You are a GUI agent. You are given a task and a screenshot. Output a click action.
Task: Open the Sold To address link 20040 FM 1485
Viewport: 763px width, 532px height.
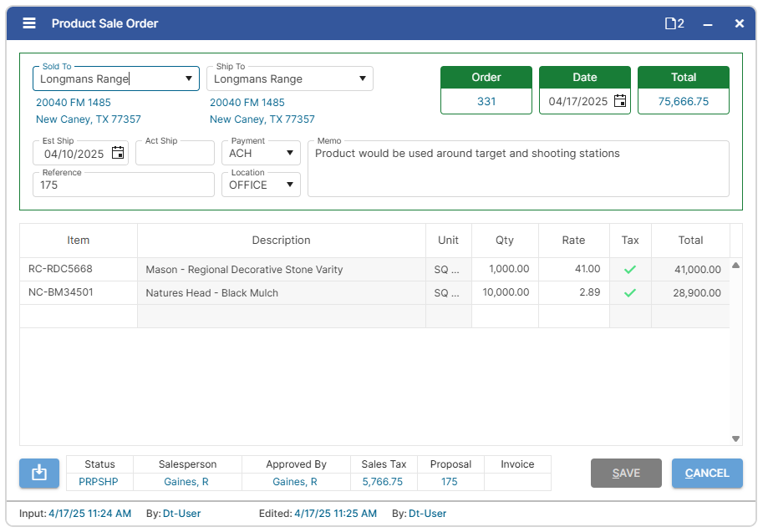pyautogui.click(x=76, y=102)
